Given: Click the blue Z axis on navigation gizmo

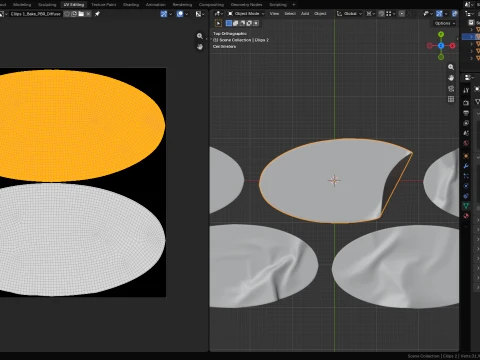Looking at the screenshot, I should tap(441, 46).
